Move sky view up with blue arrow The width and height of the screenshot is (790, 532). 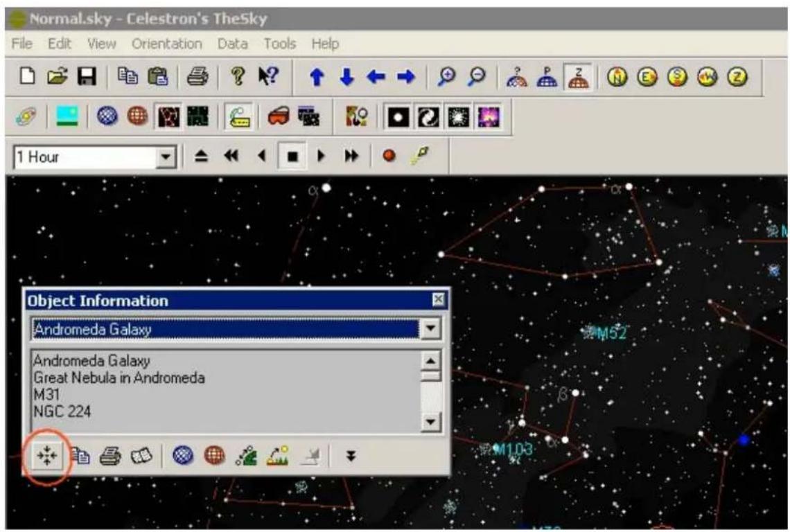pyautogui.click(x=317, y=77)
